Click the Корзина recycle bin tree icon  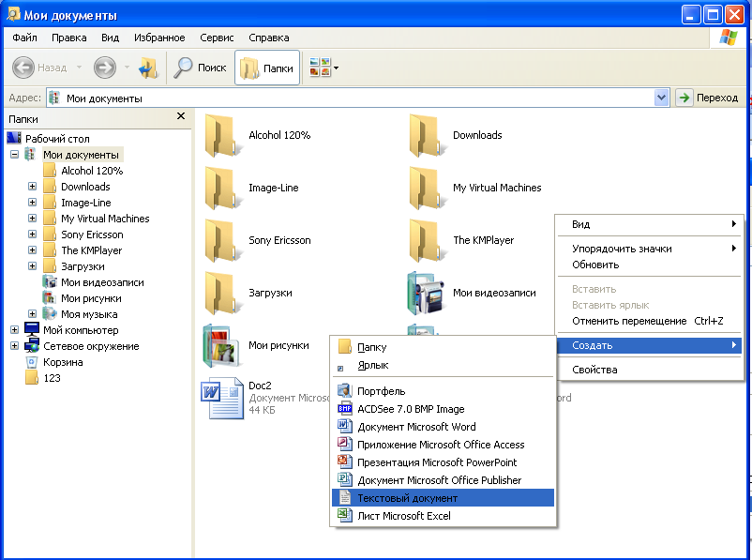pos(32,362)
